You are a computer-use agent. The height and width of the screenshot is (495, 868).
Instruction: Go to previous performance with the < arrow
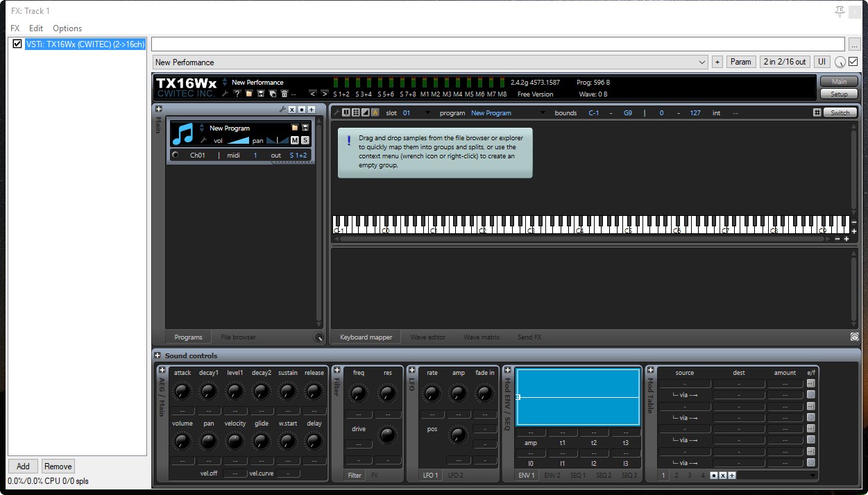(x=313, y=94)
